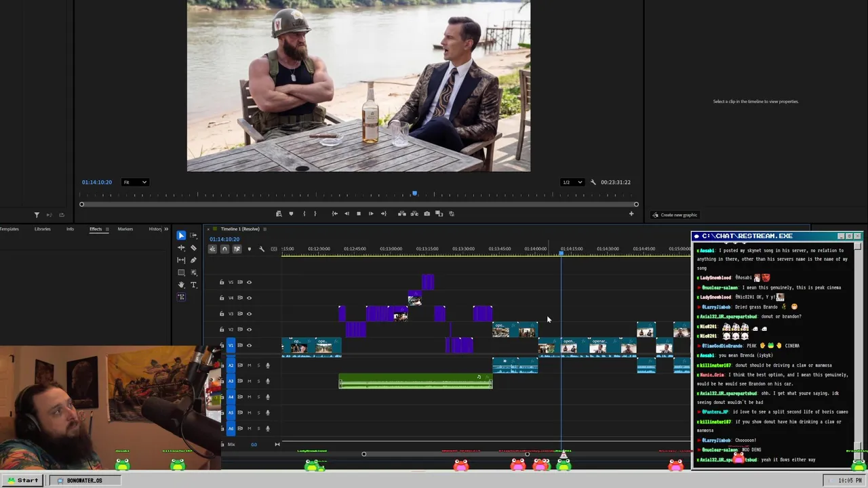868x488 pixels.
Task: Click program monitor timecode 01:14:10:20
Action: [97, 182]
